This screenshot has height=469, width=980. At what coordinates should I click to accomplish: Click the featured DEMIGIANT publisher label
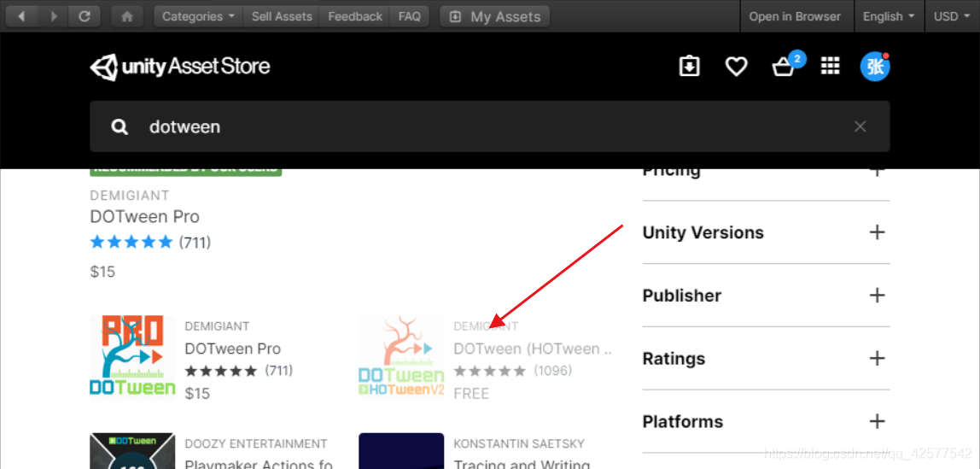pyautogui.click(x=130, y=196)
